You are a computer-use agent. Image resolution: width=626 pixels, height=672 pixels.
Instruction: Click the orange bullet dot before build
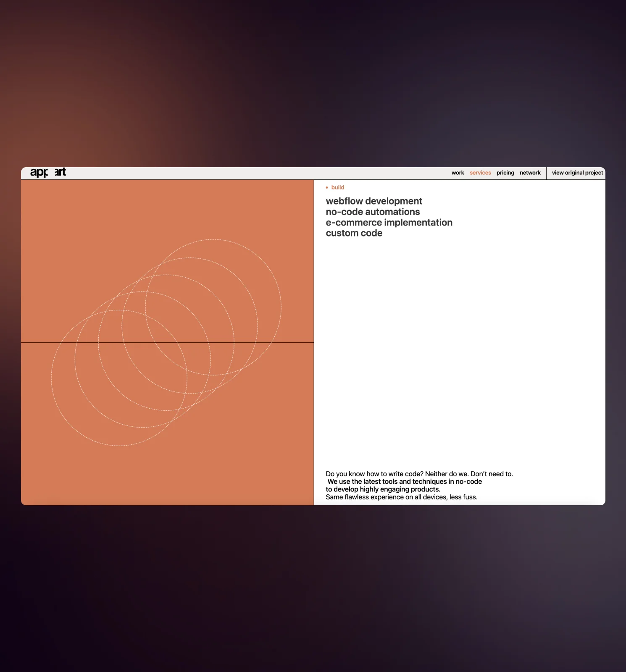tap(327, 187)
